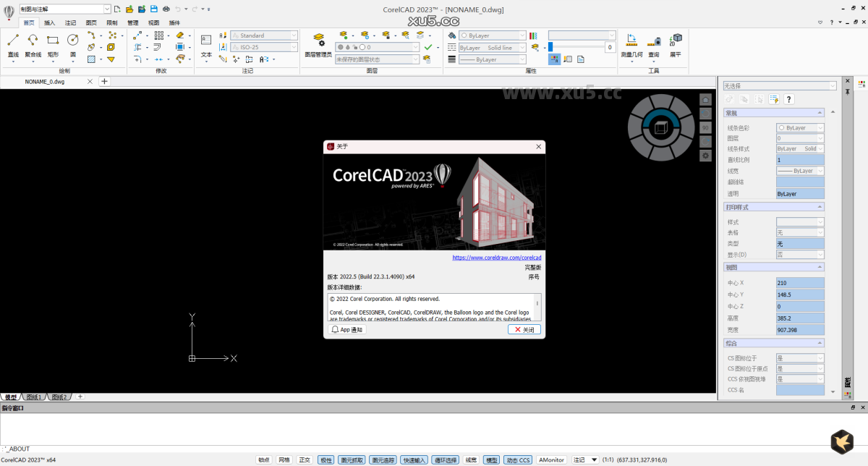The height and width of the screenshot is (466, 868).
Task: Close the About dialog with 关闭 button
Action: point(524,329)
